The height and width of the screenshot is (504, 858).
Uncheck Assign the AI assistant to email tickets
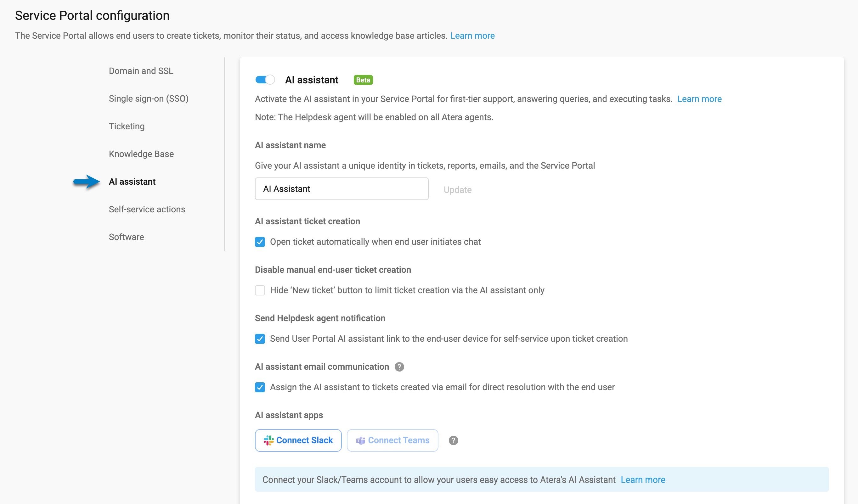tap(260, 387)
